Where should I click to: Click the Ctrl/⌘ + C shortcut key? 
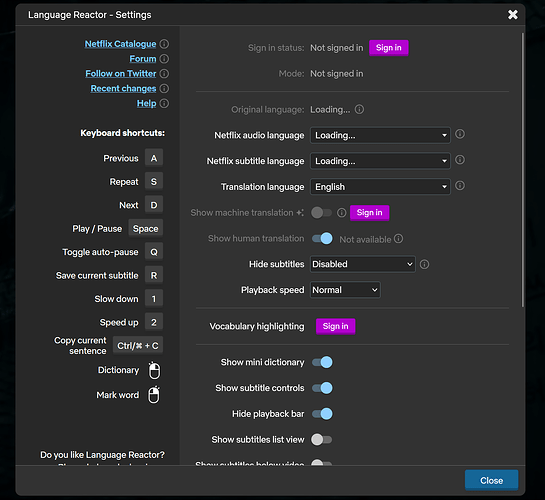138,346
